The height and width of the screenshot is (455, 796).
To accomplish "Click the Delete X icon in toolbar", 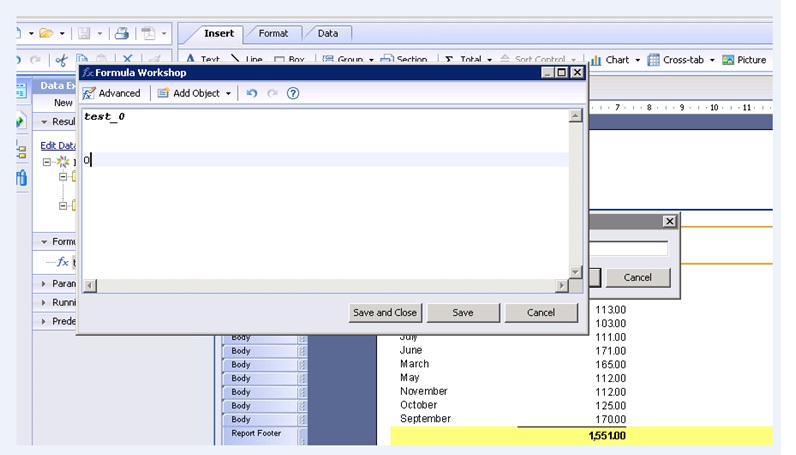I will pyautogui.click(x=127, y=59).
